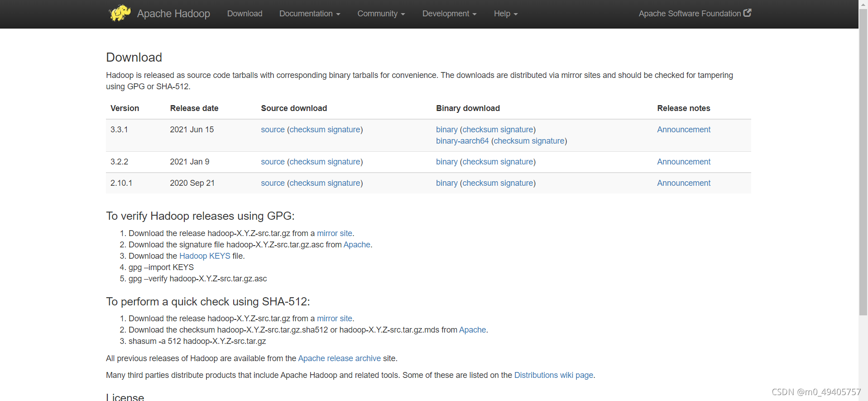The height and width of the screenshot is (401, 868).
Task: Open binary signature for version 3.3.1
Action: point(517,130)
